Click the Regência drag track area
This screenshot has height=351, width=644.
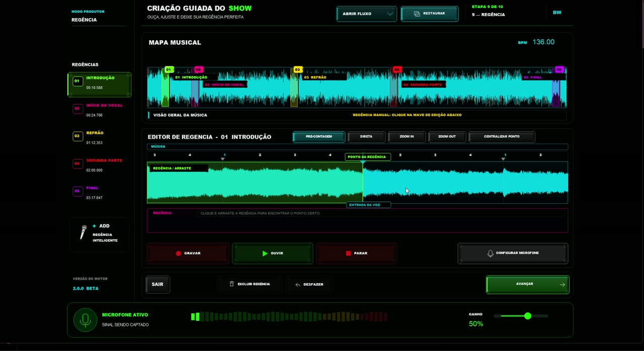pos(357,221)
